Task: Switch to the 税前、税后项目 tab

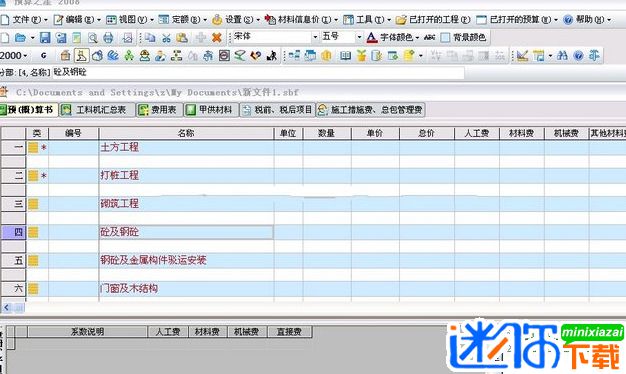Action: (x=277, y=110)
